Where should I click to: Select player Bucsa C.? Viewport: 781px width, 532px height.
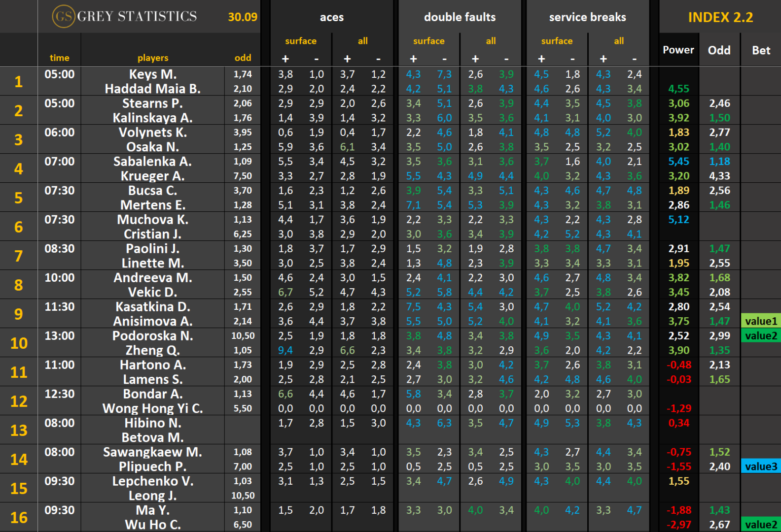click(153, 191)
